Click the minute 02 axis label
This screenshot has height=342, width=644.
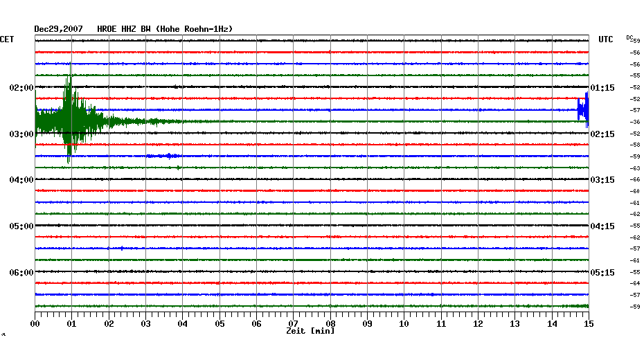click(x=109, y=323)
